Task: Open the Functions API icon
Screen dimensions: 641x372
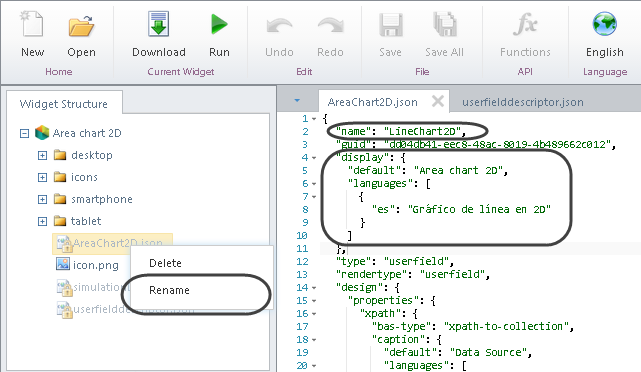Action: [525, 24]
